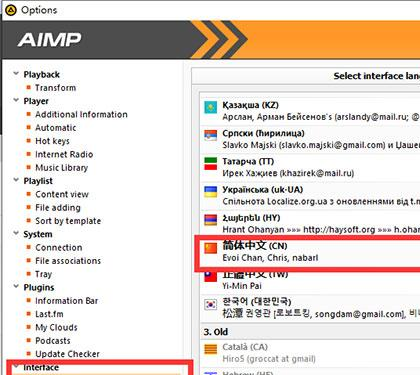Screen dimensions: 420x375
Task: Open File adding settings
Action: click(58, 208)
